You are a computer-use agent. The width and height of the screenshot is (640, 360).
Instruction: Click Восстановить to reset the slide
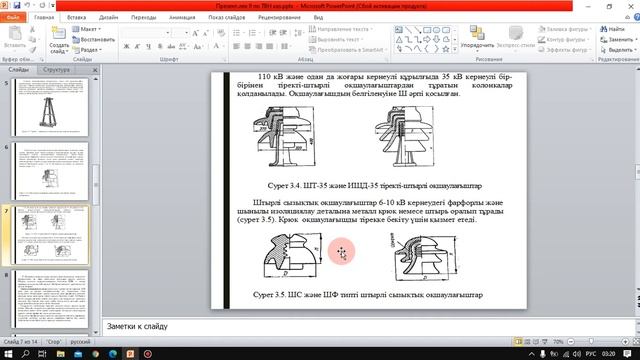click(93, 40)
